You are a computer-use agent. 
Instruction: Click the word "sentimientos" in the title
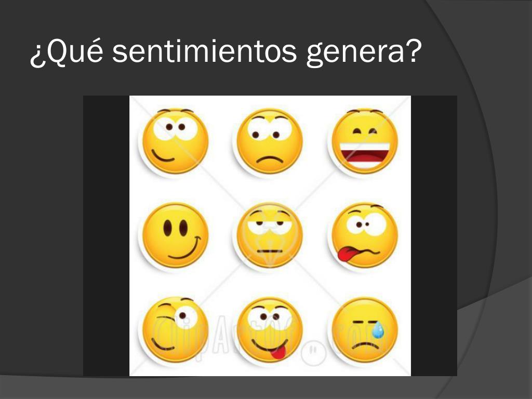tap(205, 51)
